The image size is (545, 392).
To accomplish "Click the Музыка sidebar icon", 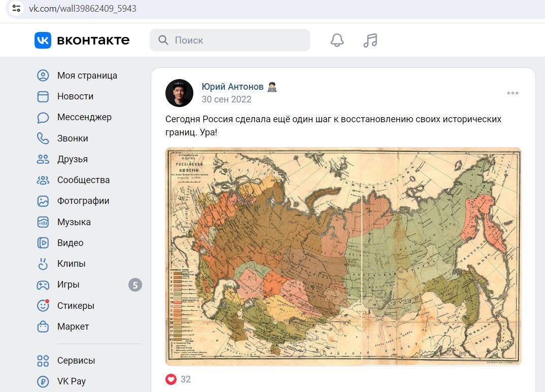I will pos(43,222).
